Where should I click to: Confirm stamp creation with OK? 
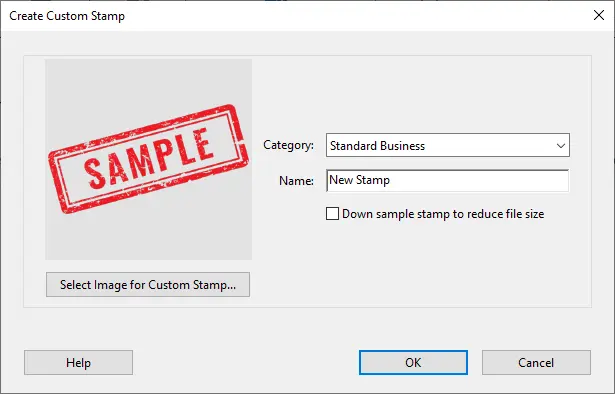(x=413, y=363)
